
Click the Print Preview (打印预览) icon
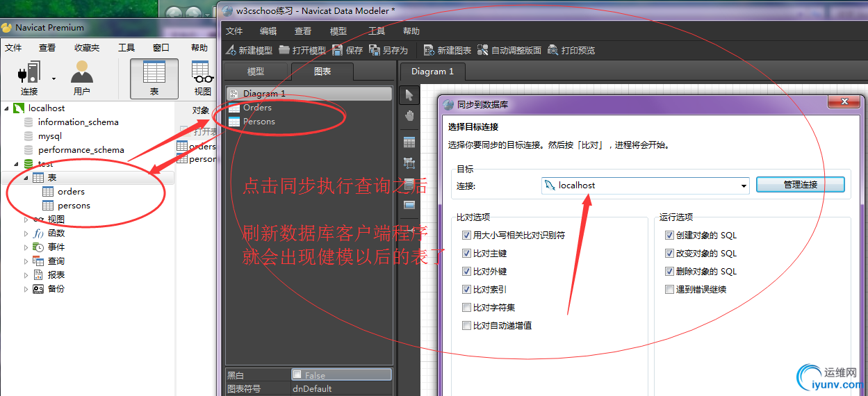(x=553, y=50)
